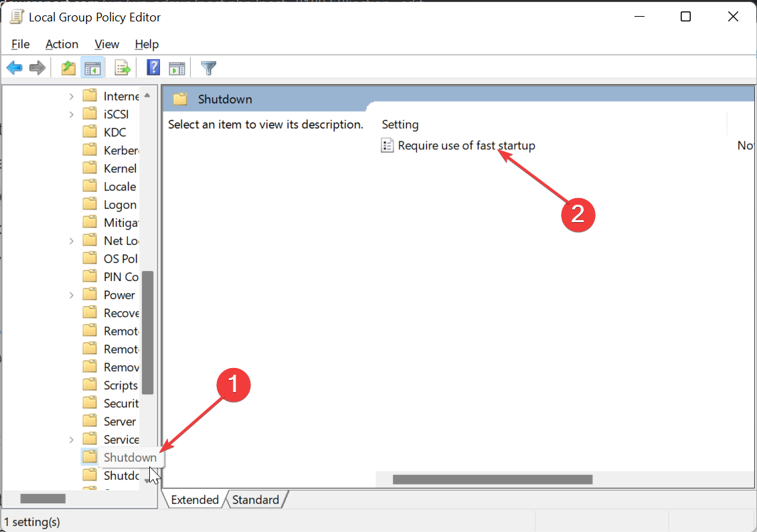The width and height of the screenshot is (757, 532).
Task: Select the Locale folder in tree
Action: (120, 186)
